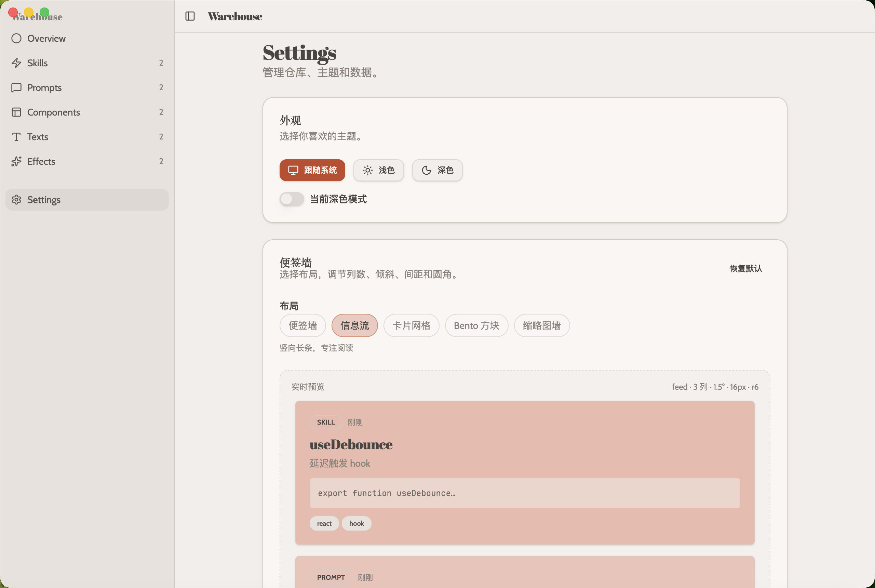Viewport: 875px width, 588px height.
Task: Open the Components section
Action: point(87,112)
